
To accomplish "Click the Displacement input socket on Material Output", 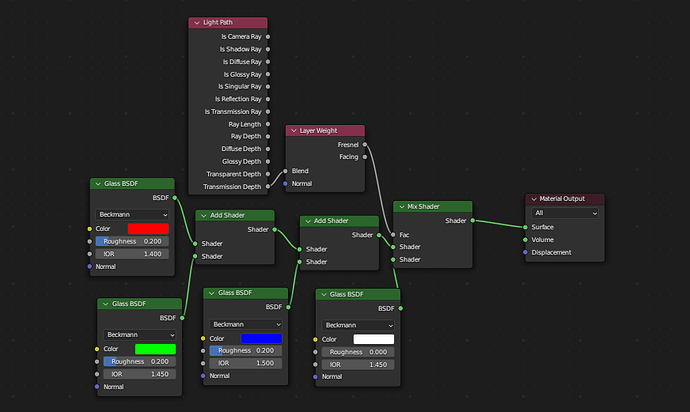I will coord(525,252).
